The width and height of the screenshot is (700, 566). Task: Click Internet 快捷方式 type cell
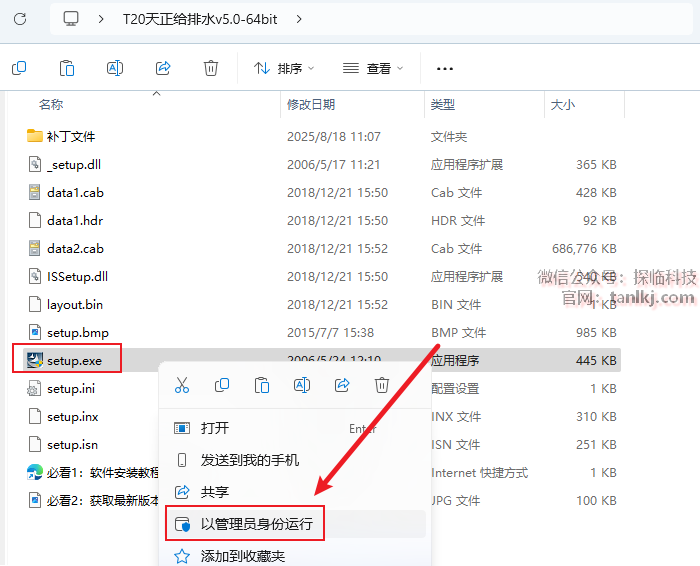(x=479, y=473)
